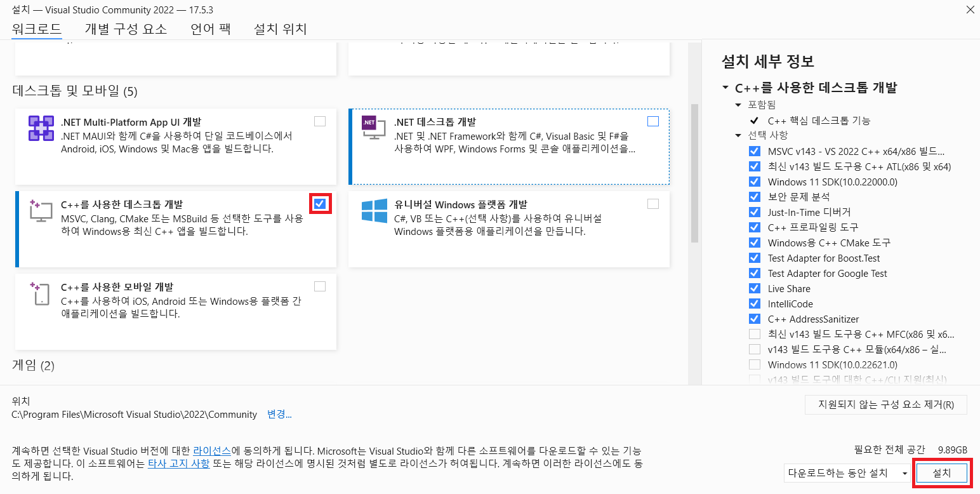Uncheck Windows용 C++ CMake 도구 option
The height and width of the screenshot is (494, 980).
[x=754, y=243]
